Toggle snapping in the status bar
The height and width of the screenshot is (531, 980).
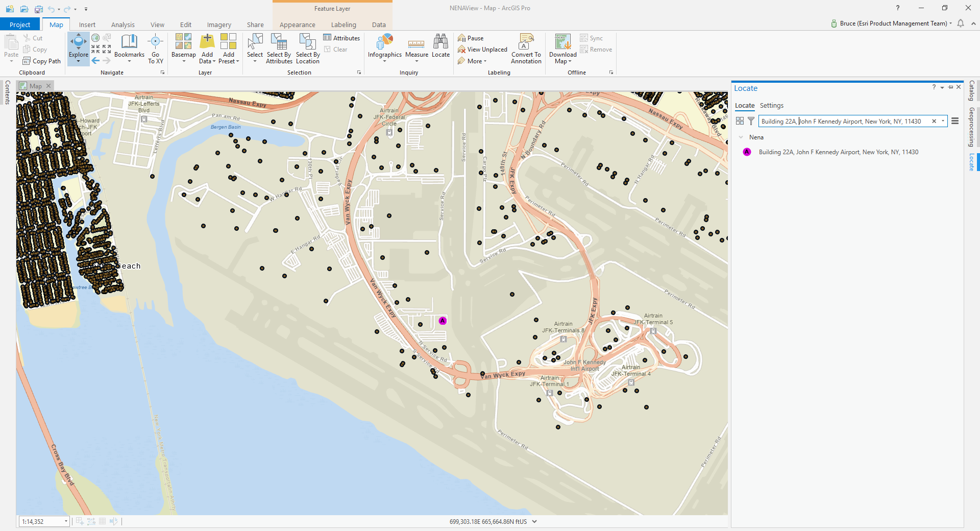(80, 521)
